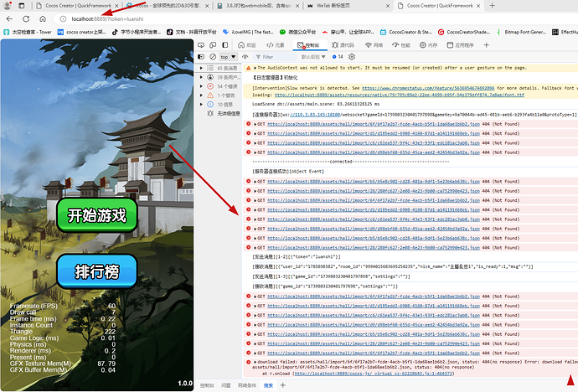The height and width of the screenshot is (392, 578).
Task: Toggle the live expression eye icon
Action: pos(245,57)
